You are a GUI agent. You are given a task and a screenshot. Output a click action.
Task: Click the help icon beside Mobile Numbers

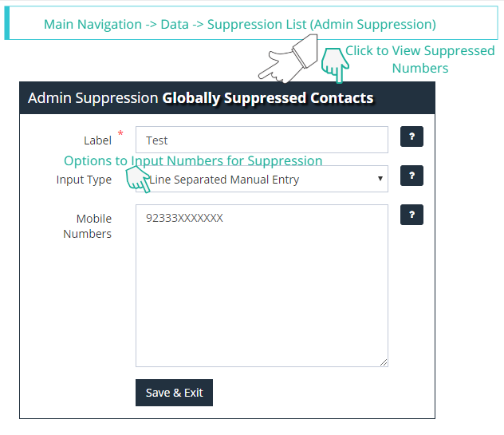tap(411, 215)
